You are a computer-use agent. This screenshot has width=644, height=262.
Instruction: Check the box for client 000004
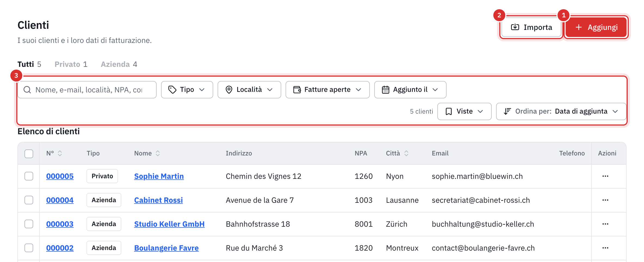[x=29, y=200]
